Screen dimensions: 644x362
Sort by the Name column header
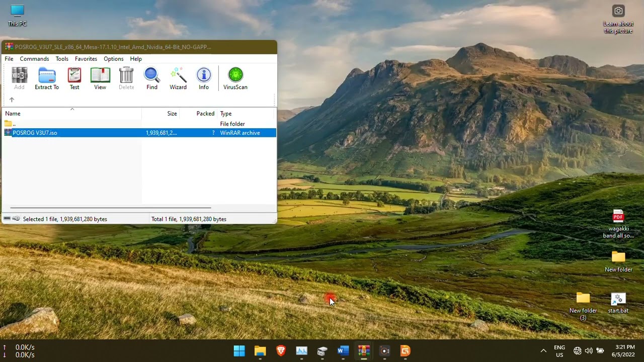[72, 114]
